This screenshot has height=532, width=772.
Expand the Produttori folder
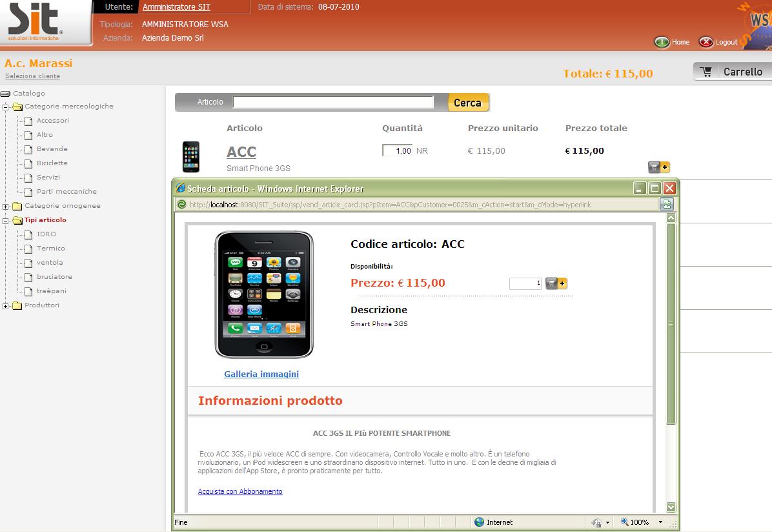tap(5, 306)
